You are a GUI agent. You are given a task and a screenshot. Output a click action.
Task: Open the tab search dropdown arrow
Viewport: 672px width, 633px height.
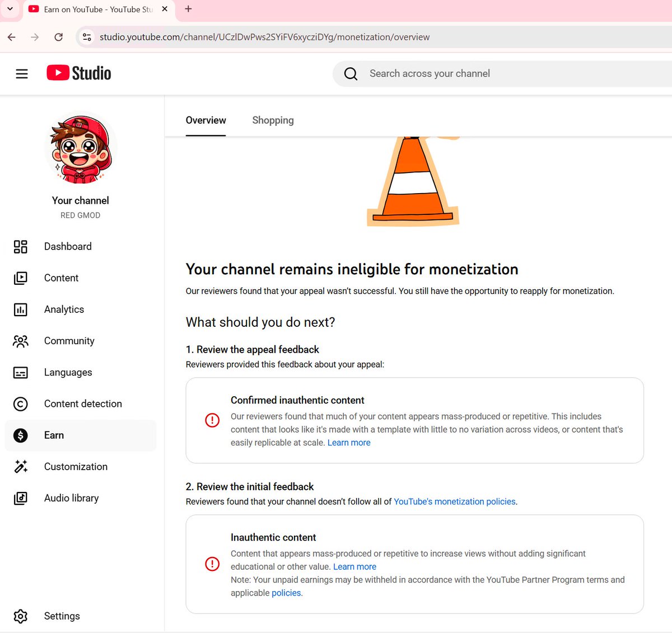(10, 9)
